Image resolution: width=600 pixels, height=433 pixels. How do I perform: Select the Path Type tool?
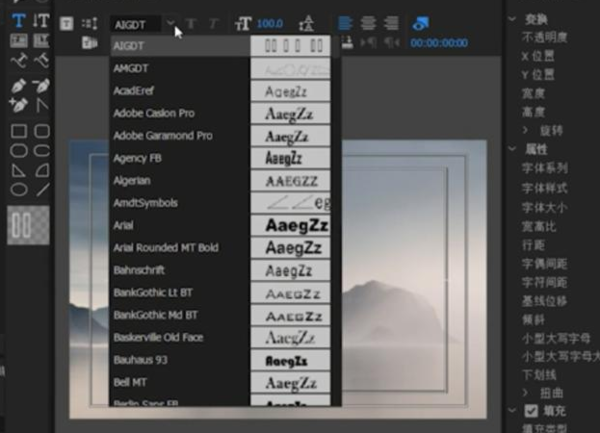pos(18,60)
